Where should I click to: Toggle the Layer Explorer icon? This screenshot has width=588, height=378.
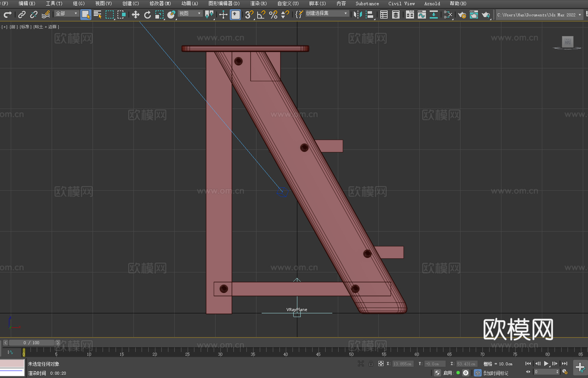(x=396, y=14)
